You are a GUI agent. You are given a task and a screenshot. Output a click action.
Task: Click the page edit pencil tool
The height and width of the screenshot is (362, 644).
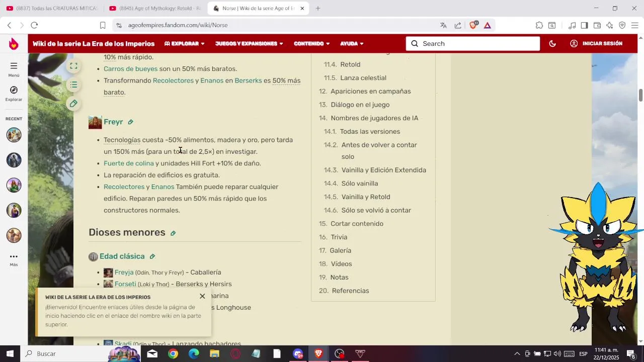pos(73,104)
